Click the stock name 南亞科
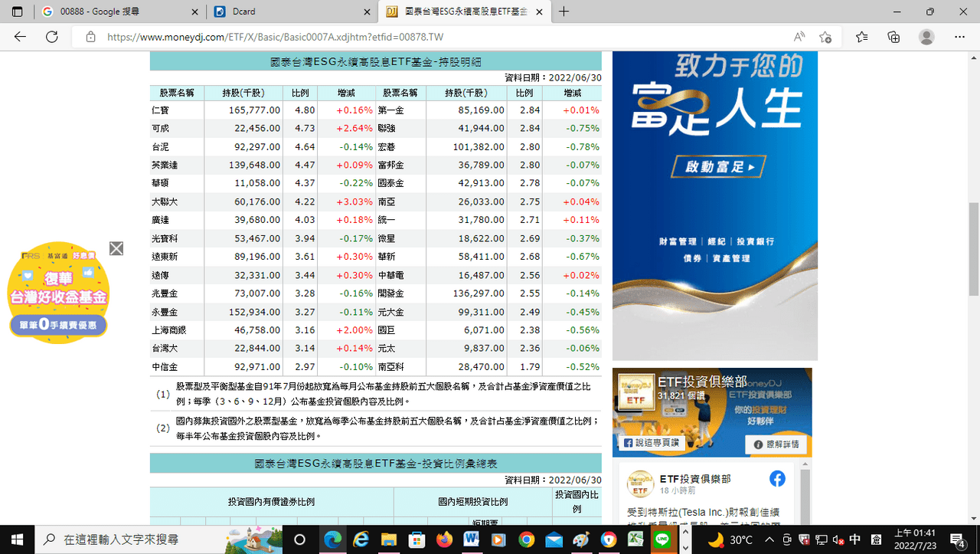 (390, 368)
